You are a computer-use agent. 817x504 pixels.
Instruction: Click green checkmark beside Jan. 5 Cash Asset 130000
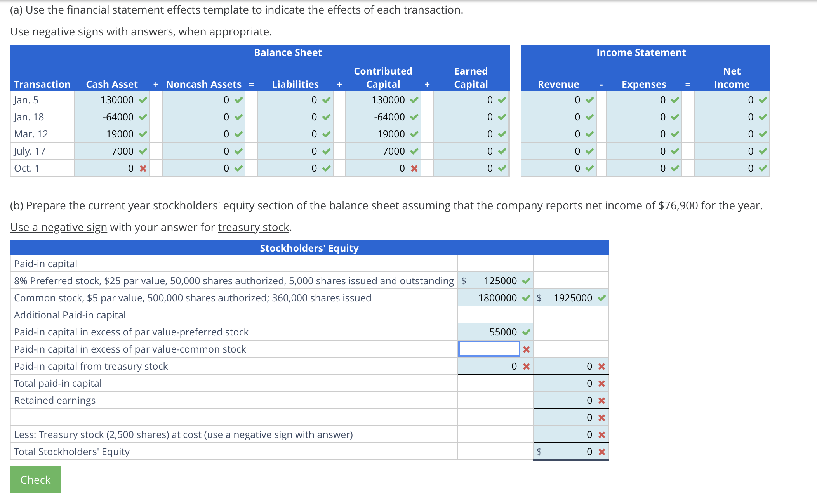[x=143, y=100]
